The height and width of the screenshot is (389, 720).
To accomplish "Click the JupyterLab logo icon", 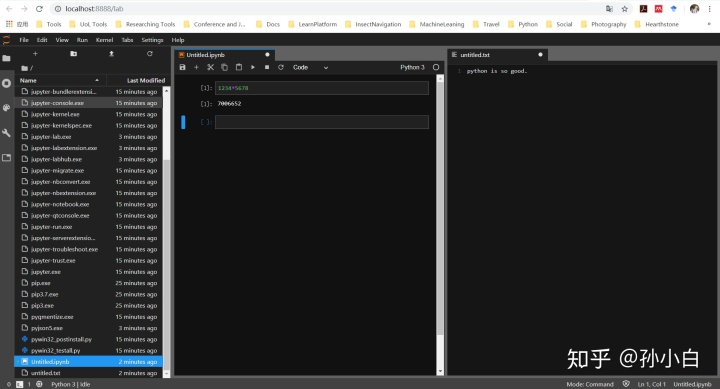I will point(6,40).
